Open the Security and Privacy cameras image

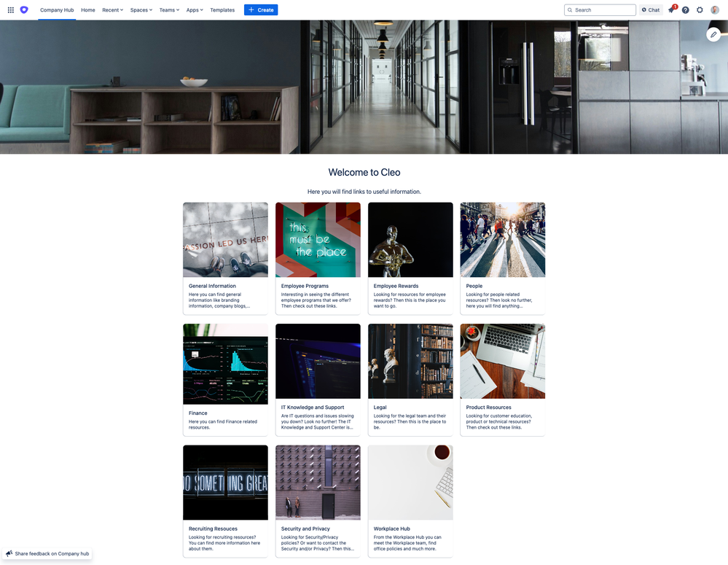click(x=318, y=483)
